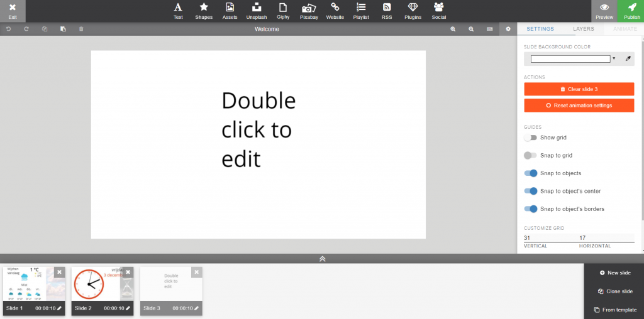The image size is (644, 319).
Task: Add an RSS feed element
Action: (387, 11)
